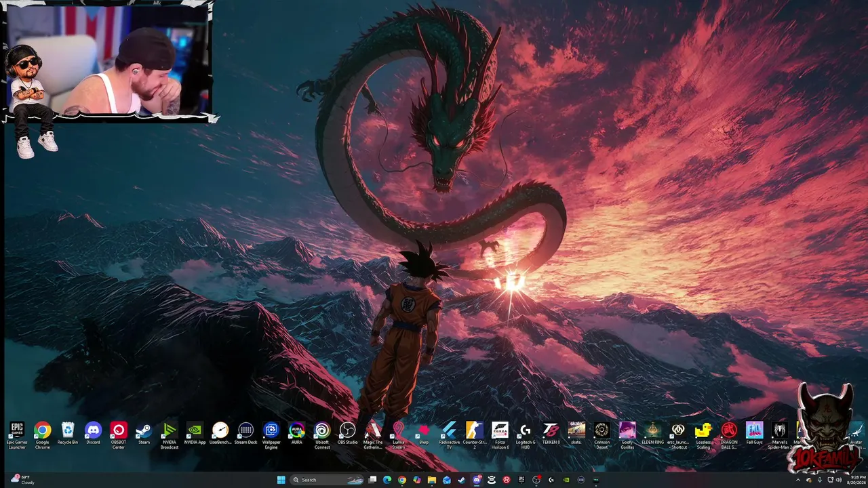
Task: Open the OBSBOT Center desktop shortcut
Action: (x=119, y=434)
